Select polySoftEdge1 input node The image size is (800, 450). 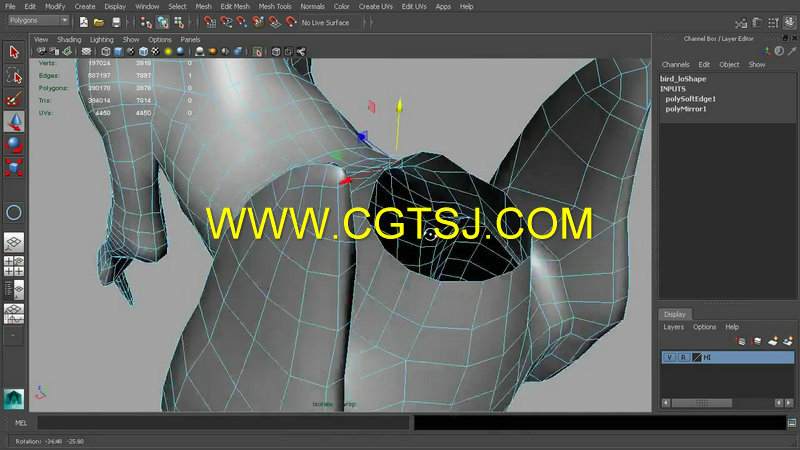(x=690, y=98)
